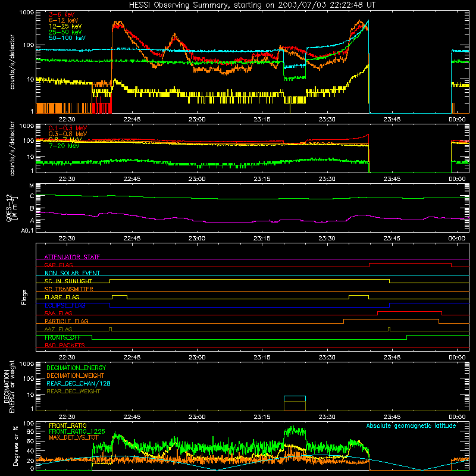The height and width of the screenshot is (476, 476).
Task: Click the FLARE_FLAG label
Action: pyautogui.click(x=62, y=297)
